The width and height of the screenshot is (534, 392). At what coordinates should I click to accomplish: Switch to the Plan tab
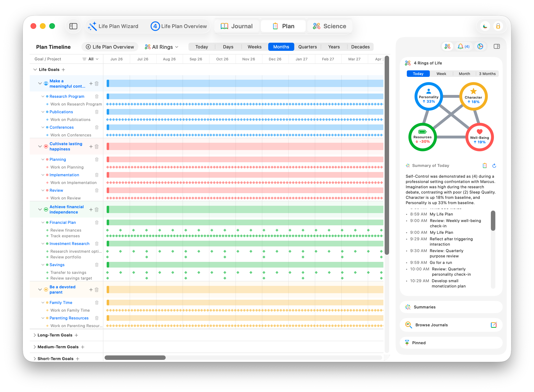coord(283,26)
